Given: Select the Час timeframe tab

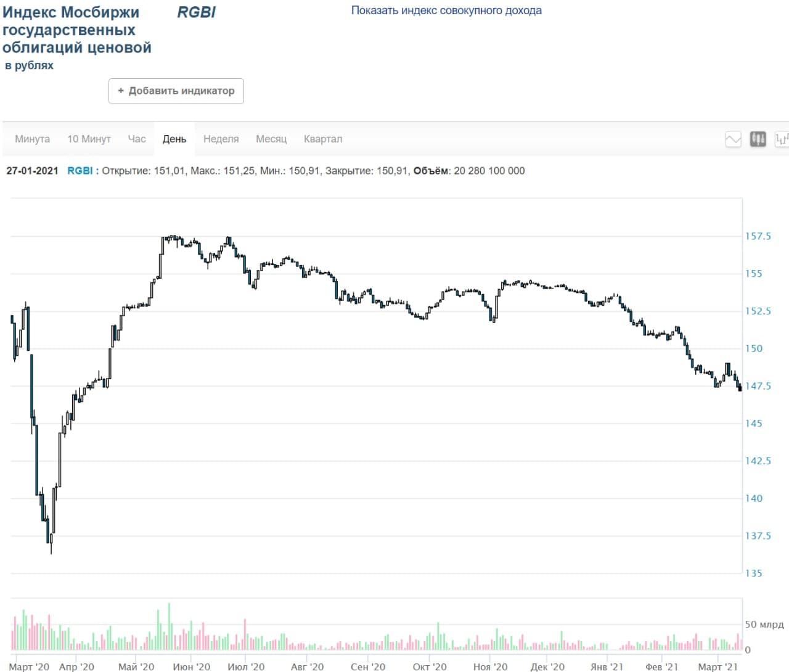Looking at the screenshot, I should pos(137,139).
